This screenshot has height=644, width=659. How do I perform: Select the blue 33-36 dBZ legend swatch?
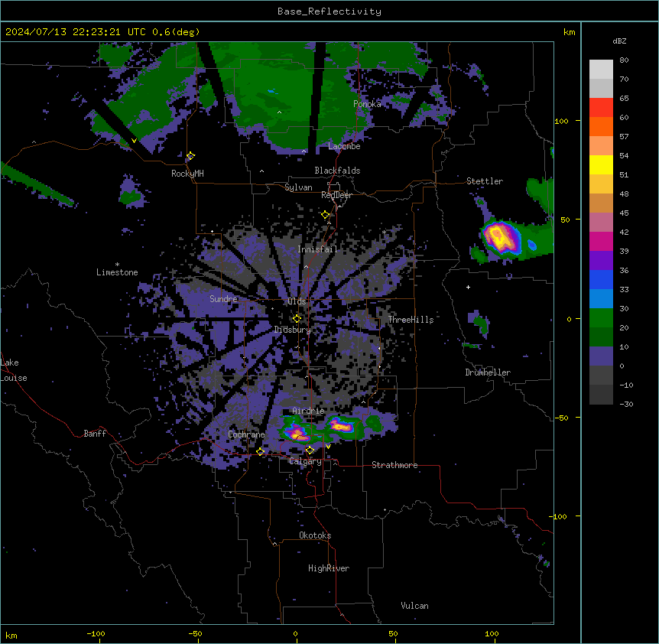click(x=601, y=279)
